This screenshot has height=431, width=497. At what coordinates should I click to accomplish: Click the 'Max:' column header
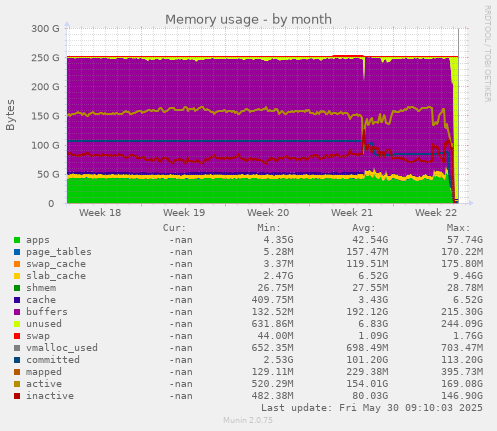(x=458, y=228)
